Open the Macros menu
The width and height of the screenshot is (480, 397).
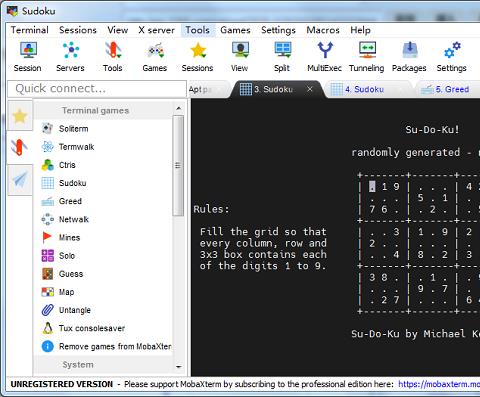point(323,30)
